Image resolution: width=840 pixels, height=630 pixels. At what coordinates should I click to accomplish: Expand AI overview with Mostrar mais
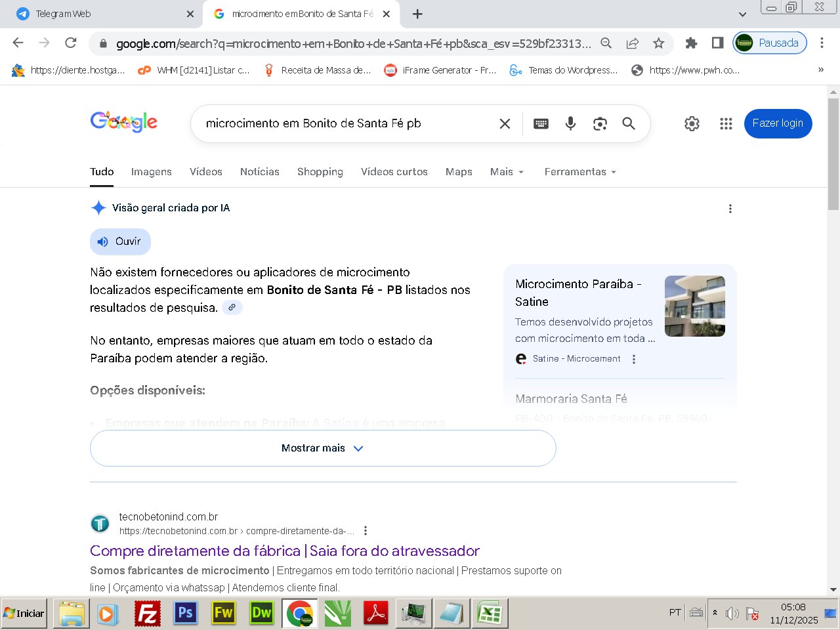click(322, 448)
